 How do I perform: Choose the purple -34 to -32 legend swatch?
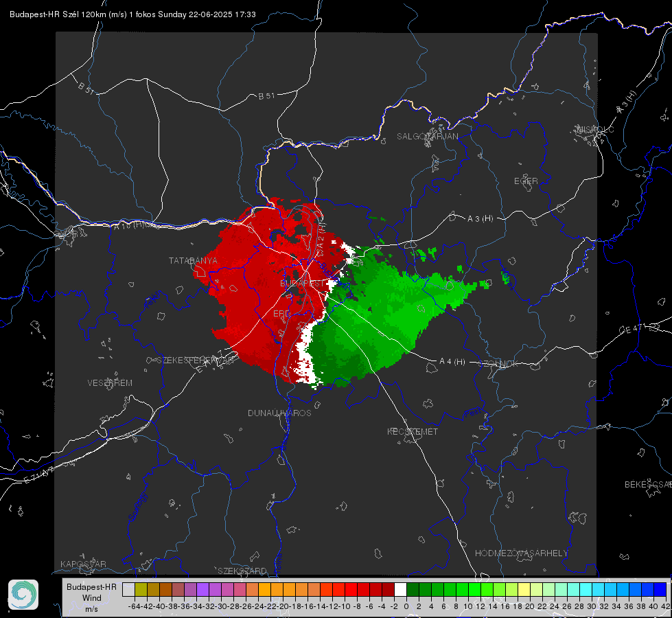202,589
